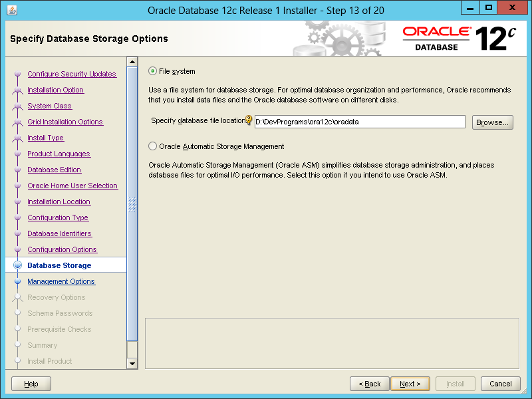Select the File system radio button
The image size is (532, 399).
153,71
